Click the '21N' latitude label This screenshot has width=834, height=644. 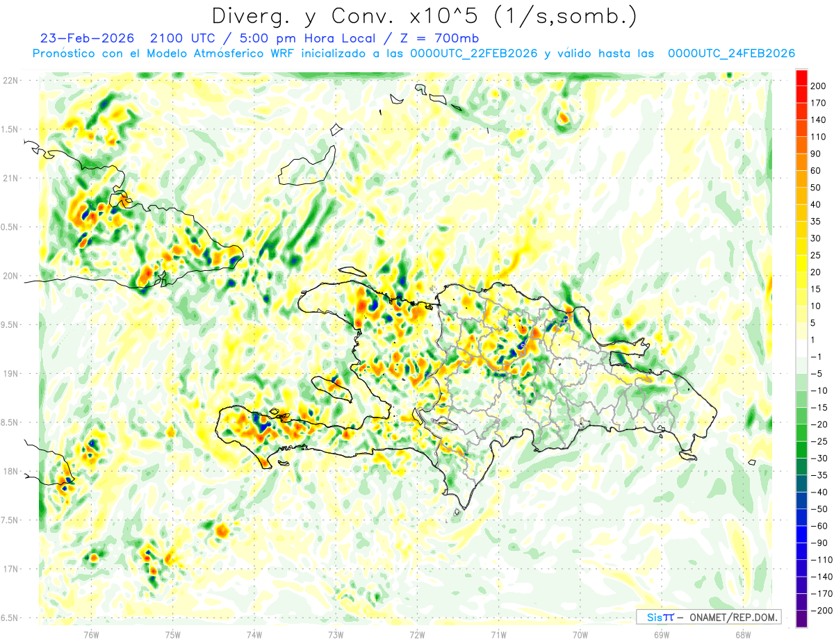[10, 178]
